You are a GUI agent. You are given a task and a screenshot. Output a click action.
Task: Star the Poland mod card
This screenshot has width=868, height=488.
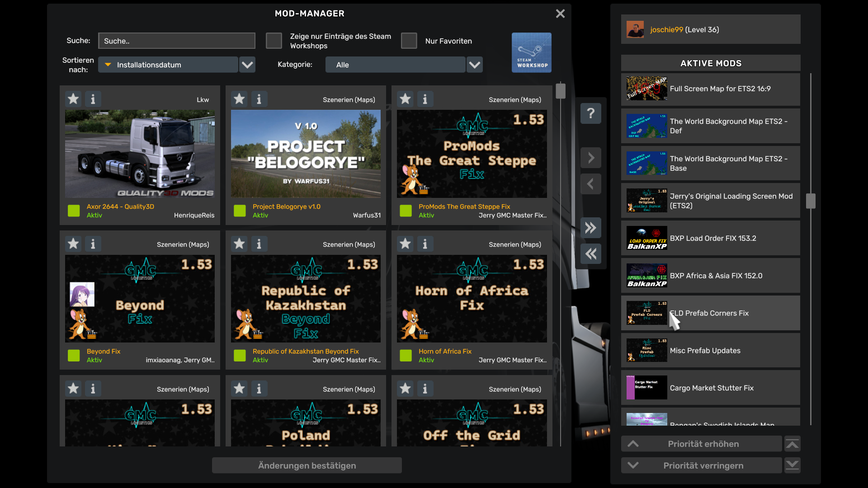[239, 389]
